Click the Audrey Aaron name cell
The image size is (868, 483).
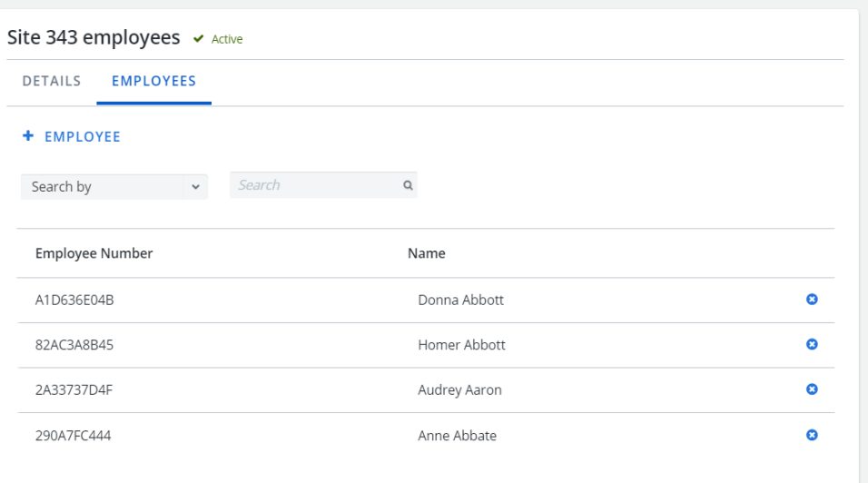459,389
